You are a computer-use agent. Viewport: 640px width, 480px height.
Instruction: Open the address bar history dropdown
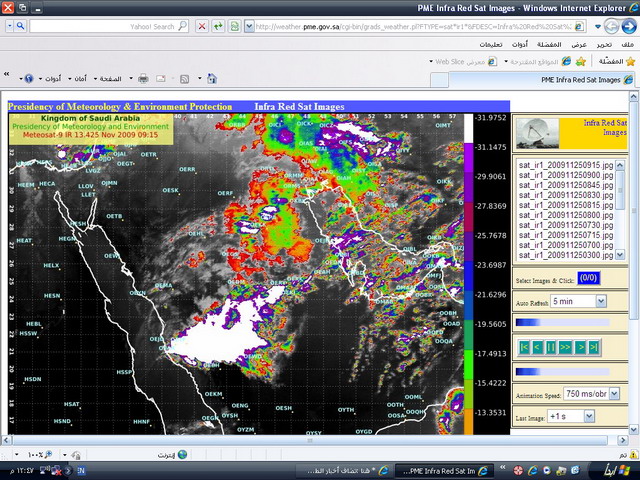click(249, 27)
